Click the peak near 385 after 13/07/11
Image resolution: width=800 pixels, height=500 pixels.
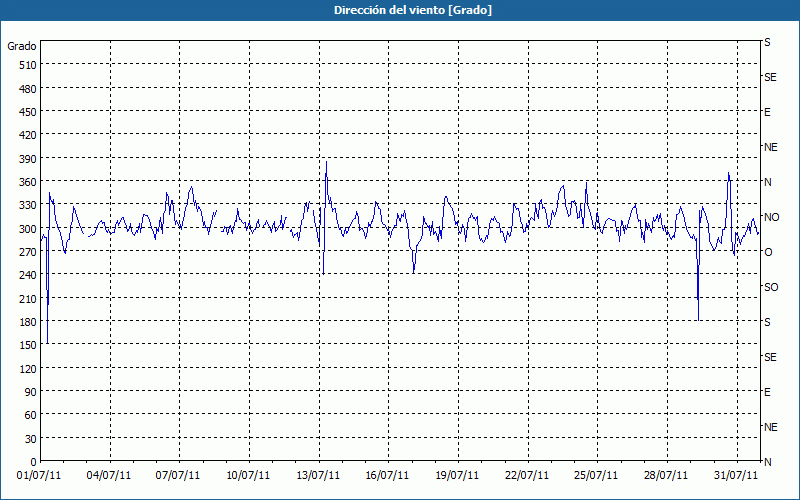point(327,162)
